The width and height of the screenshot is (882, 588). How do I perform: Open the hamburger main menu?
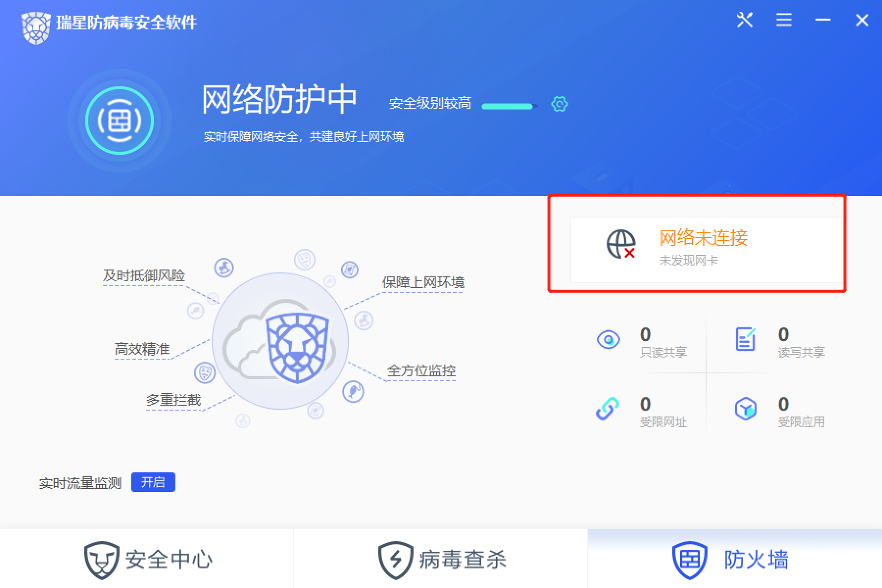(784, 20)
